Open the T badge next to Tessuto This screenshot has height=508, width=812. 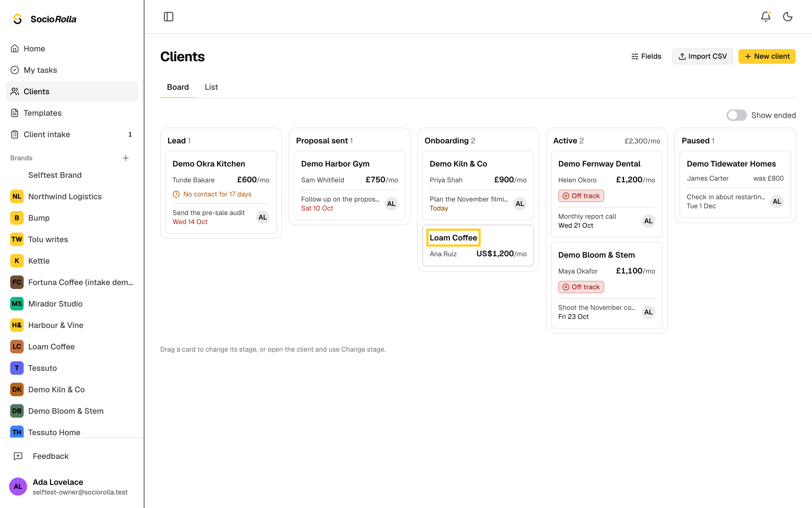17,368
